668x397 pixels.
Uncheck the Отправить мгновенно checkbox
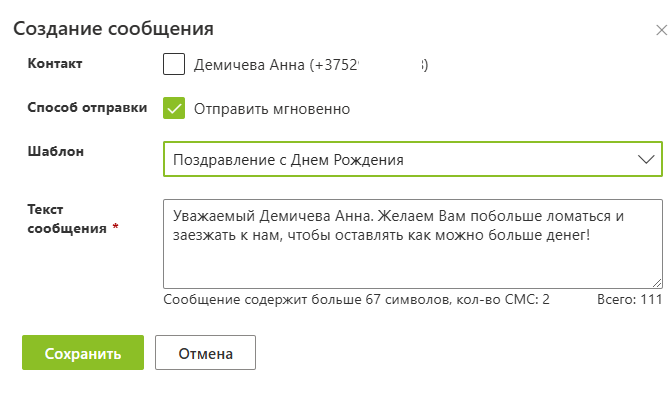tap(174, 108)
